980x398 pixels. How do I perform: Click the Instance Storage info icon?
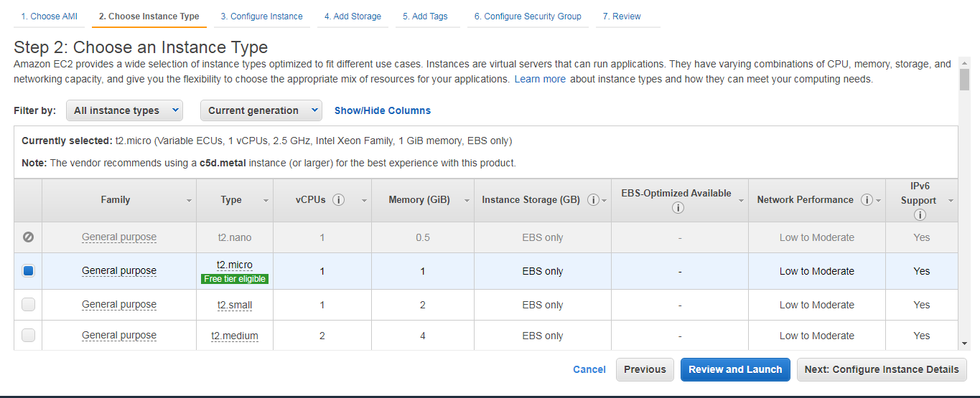593,200
